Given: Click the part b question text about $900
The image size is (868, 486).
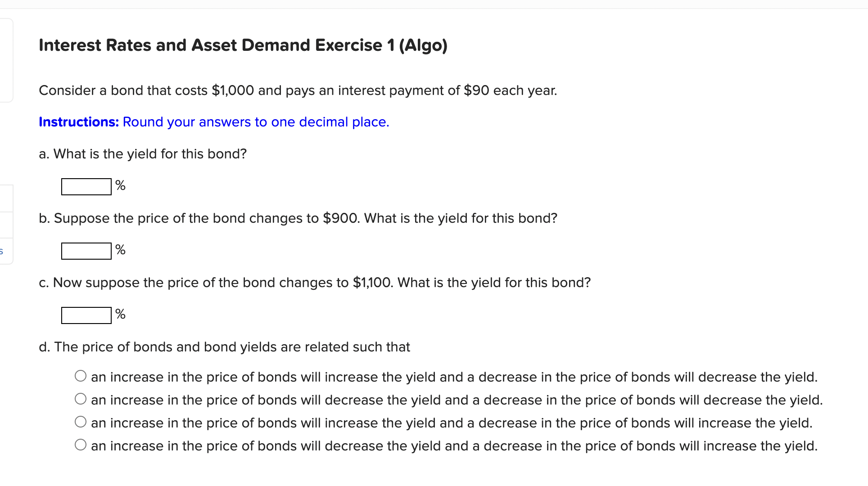Looking at the screenshot, I should tap(298, 218).
